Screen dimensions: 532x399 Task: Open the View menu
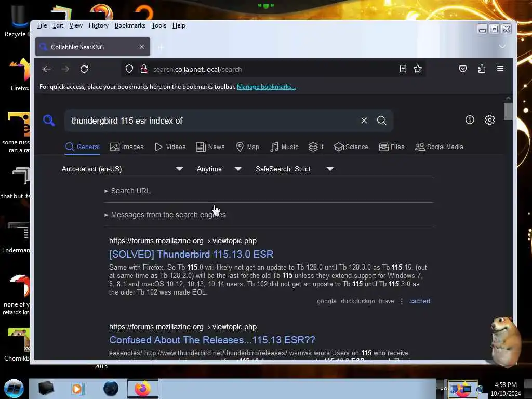tap(76, 25)
